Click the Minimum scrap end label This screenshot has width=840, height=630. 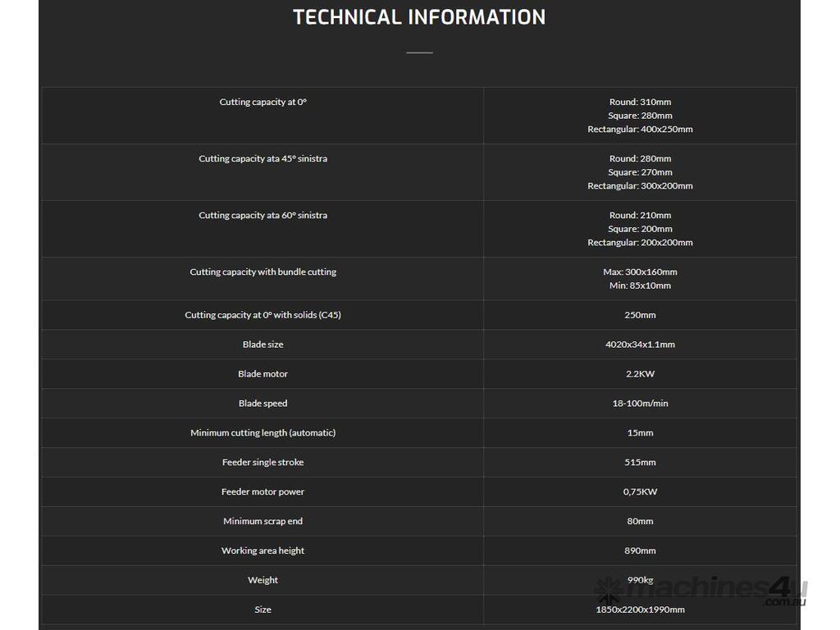coord(262,522)
